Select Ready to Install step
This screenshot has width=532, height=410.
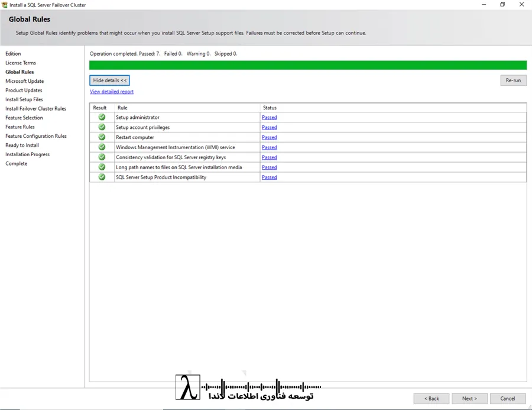point(22,146)
